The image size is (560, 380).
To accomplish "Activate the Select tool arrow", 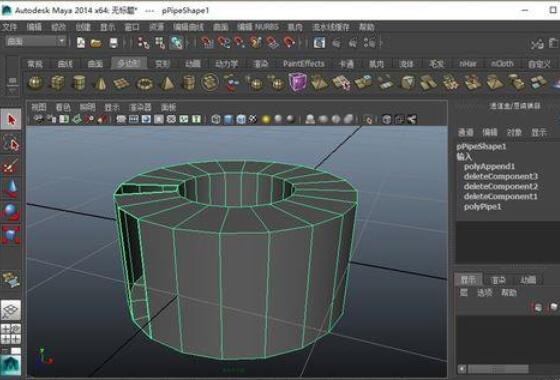I will pos(11,120).
